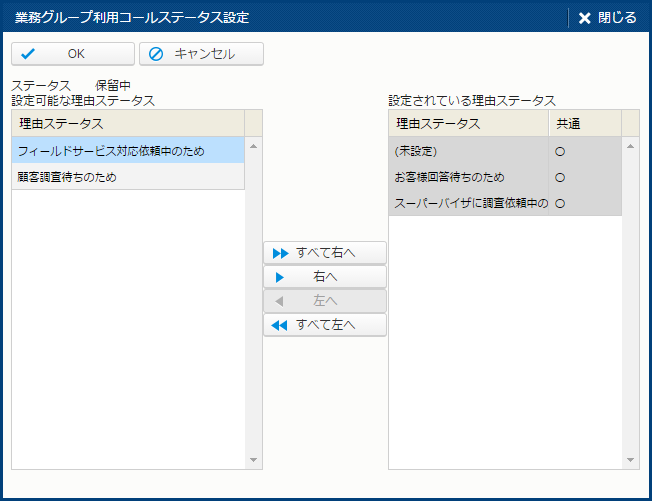The height and width of the screenshot is (501, 652).
Task: Select お客様回答待ちのため row
Action: [x=449, y=177]
